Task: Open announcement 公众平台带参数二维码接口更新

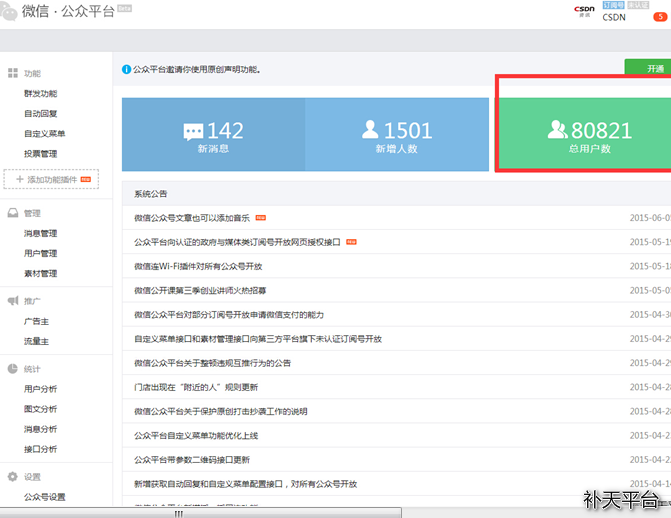Action: point(192,460)
